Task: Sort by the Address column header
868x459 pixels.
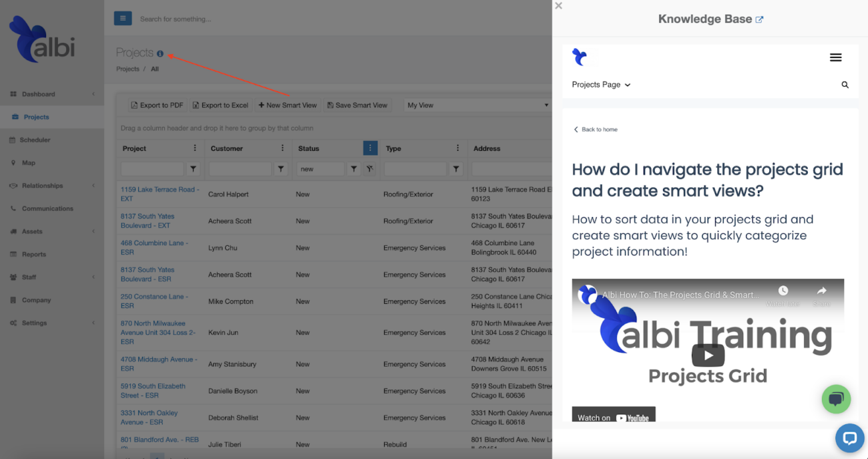Action: [487, 148]
